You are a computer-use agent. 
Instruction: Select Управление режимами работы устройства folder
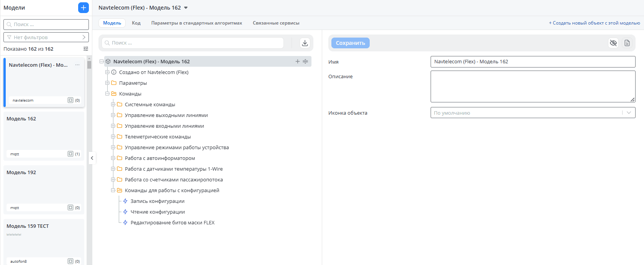(x=177, y=147)
